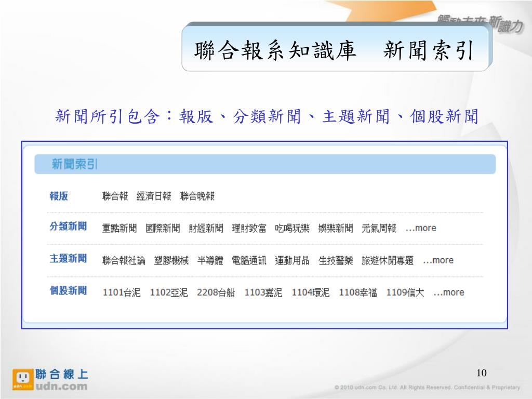Open the 聯合晚報 edition link
Image resolution: width=532 pixels, height=399 pixels.
197,196
